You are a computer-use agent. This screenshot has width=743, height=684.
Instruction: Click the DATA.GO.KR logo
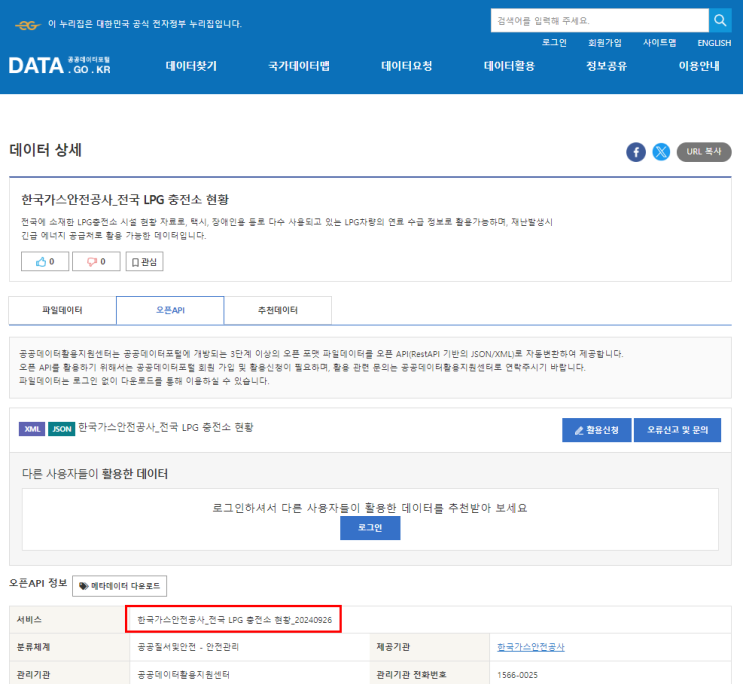(x=59, y=65)
